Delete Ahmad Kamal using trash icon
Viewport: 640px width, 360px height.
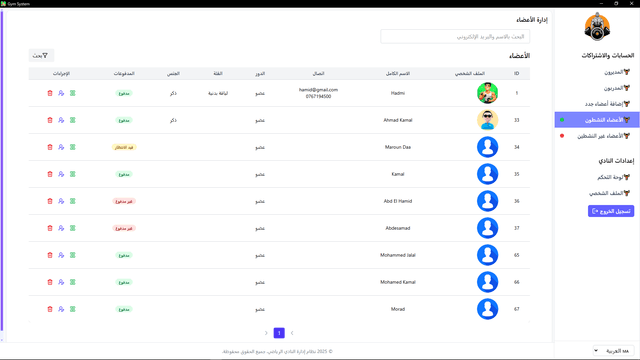point(50,120)
